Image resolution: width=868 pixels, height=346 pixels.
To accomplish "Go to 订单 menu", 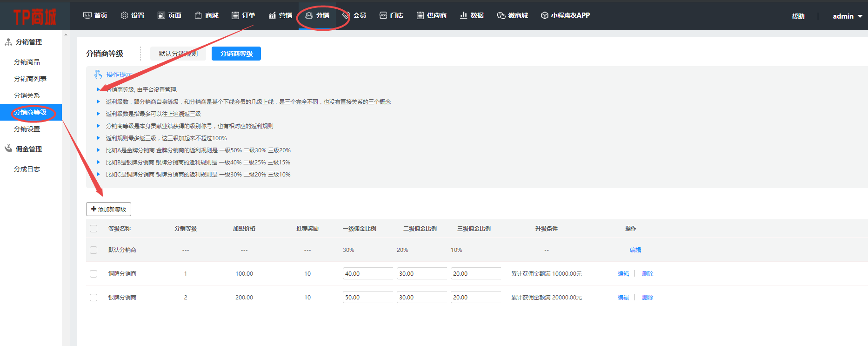I will pyautogui.click(x=244, y=15).
